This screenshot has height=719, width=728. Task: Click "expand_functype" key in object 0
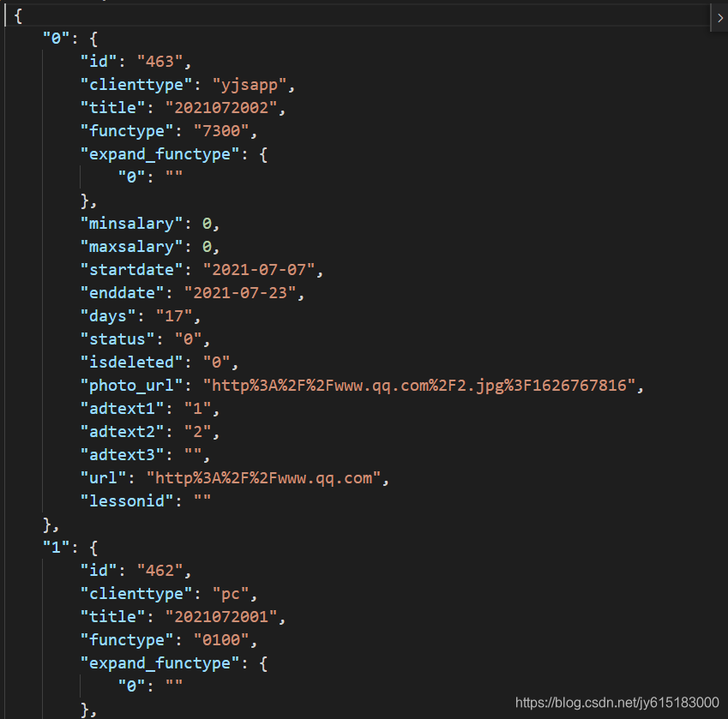tap(159, 154)
